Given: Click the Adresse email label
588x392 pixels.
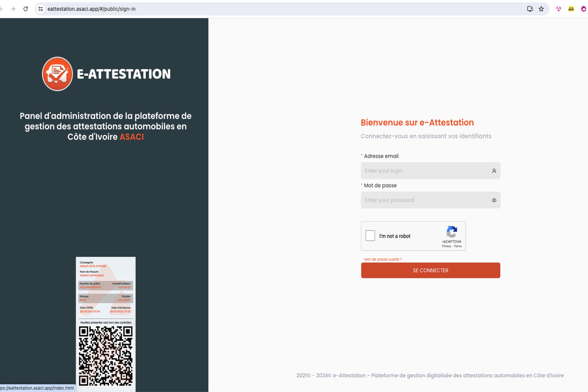Looking at the screenshot, I should (x=381, y=156).
